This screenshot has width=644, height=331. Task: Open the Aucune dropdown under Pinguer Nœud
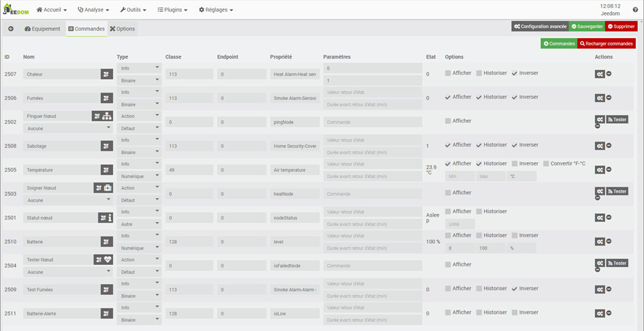point(68,127)
